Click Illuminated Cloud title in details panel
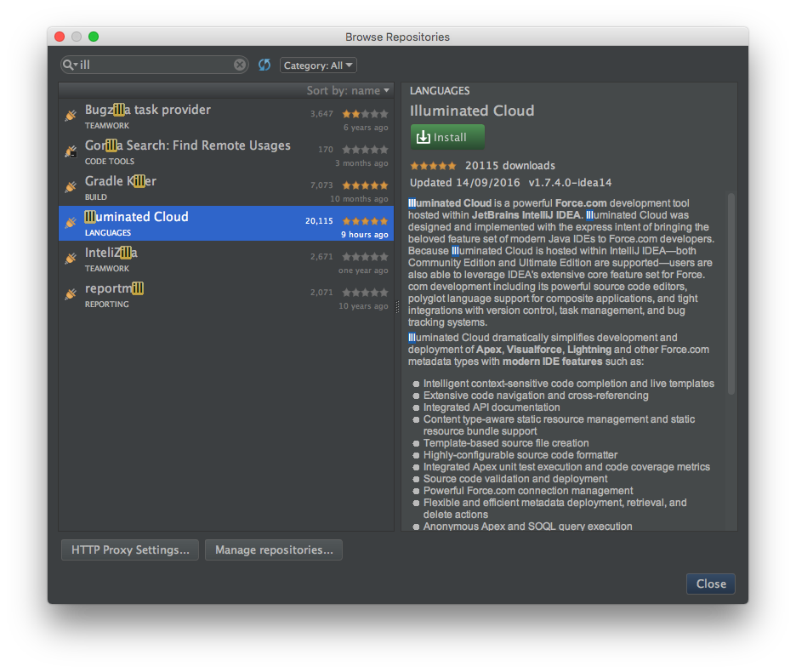 click(x=472, y=111)
